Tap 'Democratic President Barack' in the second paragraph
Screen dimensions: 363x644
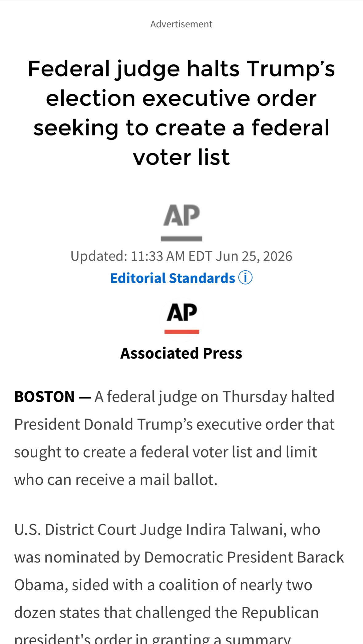click(244, 557)
